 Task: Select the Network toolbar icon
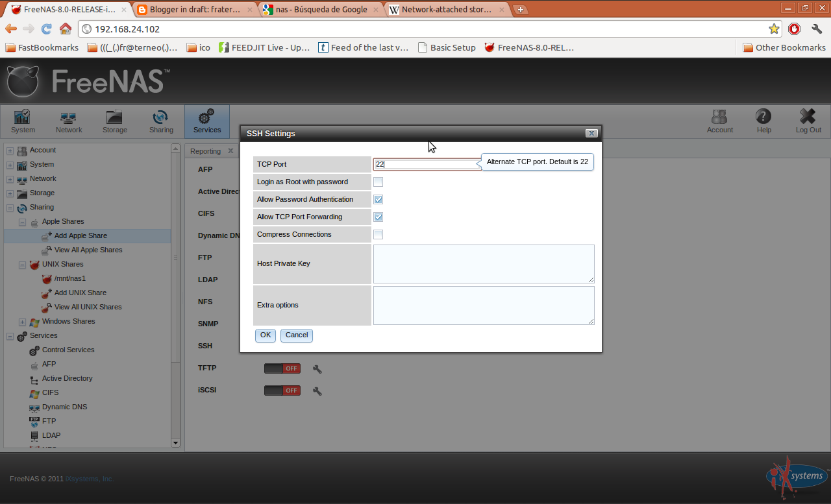68,121
